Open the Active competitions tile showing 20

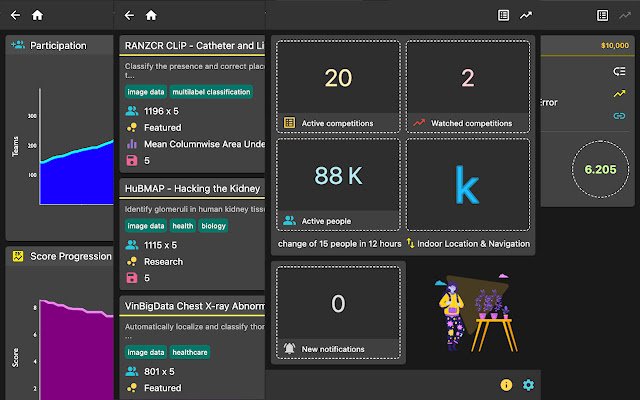pos(338,86)
